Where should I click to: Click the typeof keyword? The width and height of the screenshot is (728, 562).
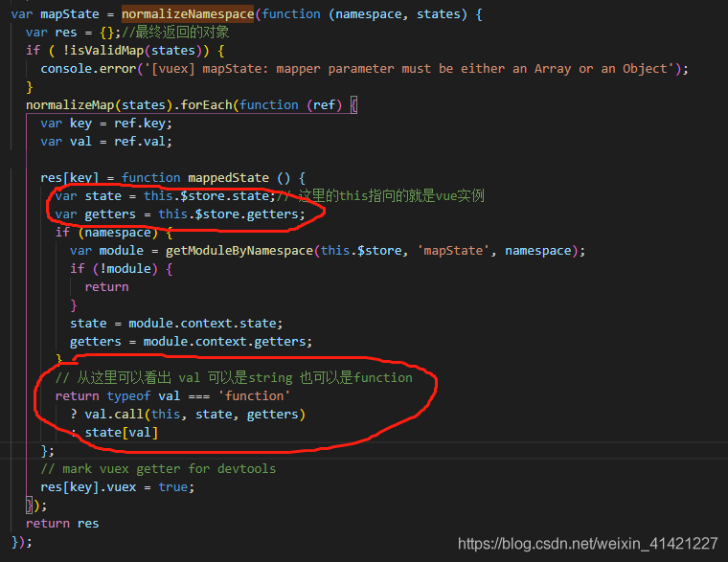[128, 395]
